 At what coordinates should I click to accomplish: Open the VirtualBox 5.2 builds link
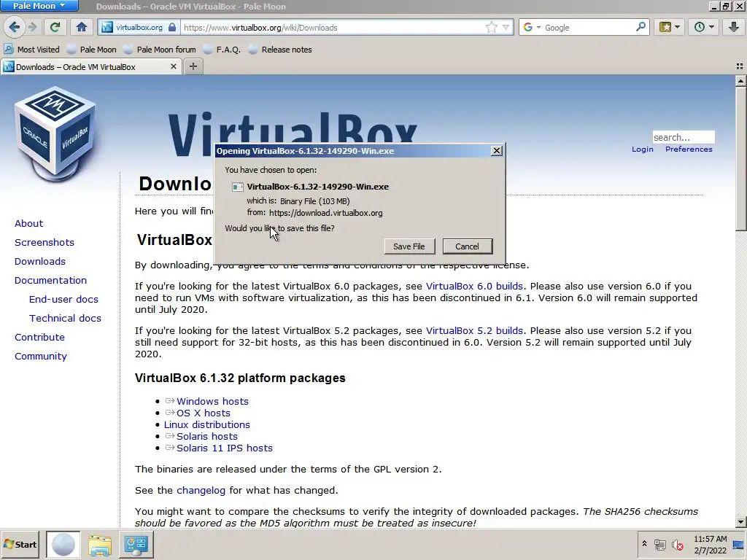coord(474,330)
